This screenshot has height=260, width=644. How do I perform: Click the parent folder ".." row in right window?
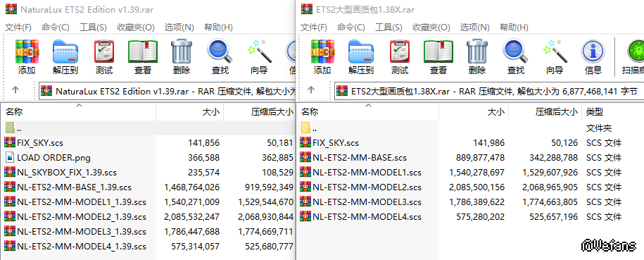(470, 128)
